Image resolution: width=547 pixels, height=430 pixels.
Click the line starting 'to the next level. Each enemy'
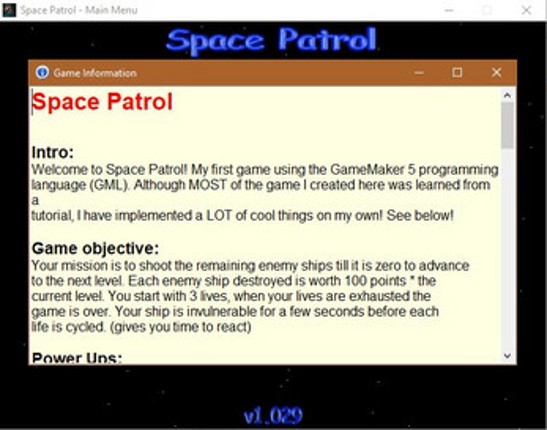coord(234,281)
